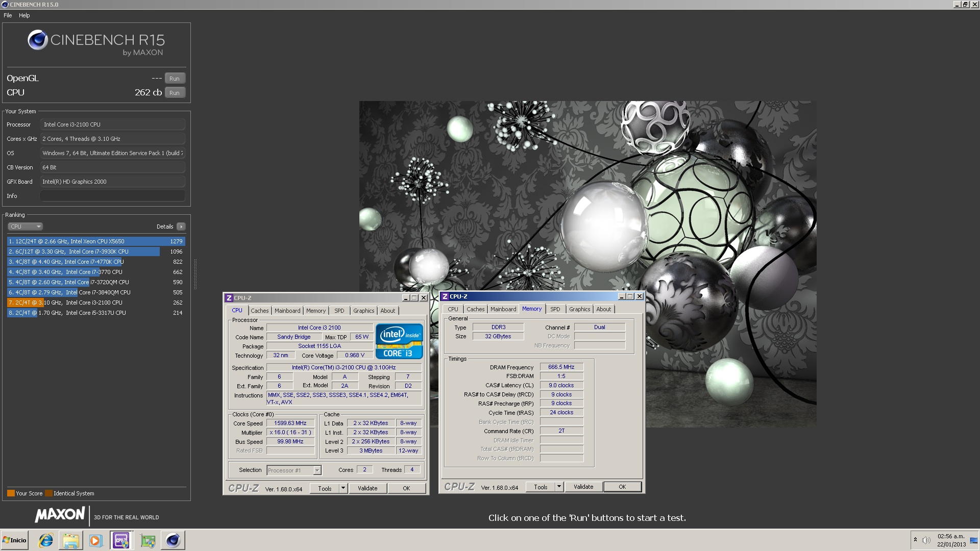Click the left CPU-Z window title icon
The width and height of the screenshot is (980, 551).
pos(229,298)
